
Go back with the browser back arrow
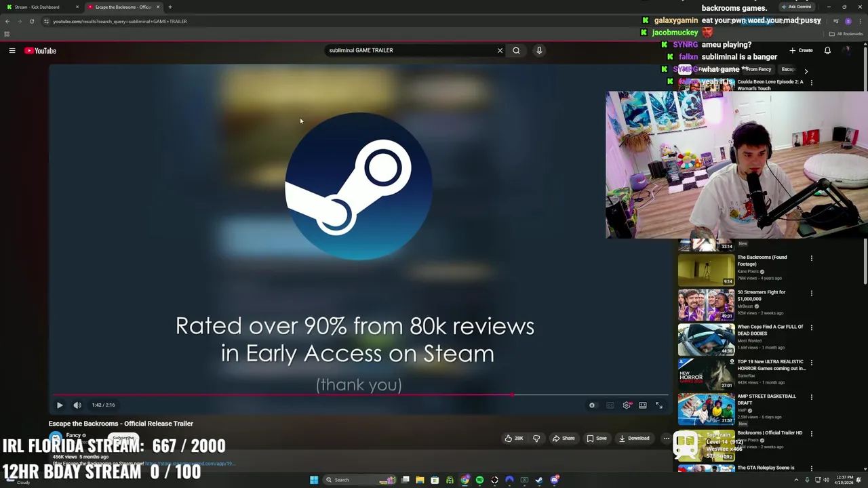pyautogui.click(x=7, y=21)
